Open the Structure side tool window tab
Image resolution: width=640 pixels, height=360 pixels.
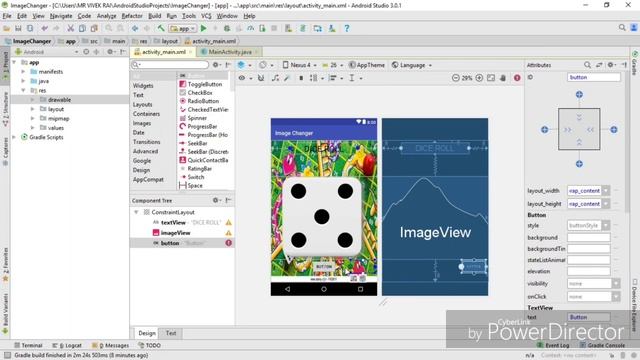click(x=5, y=109)
